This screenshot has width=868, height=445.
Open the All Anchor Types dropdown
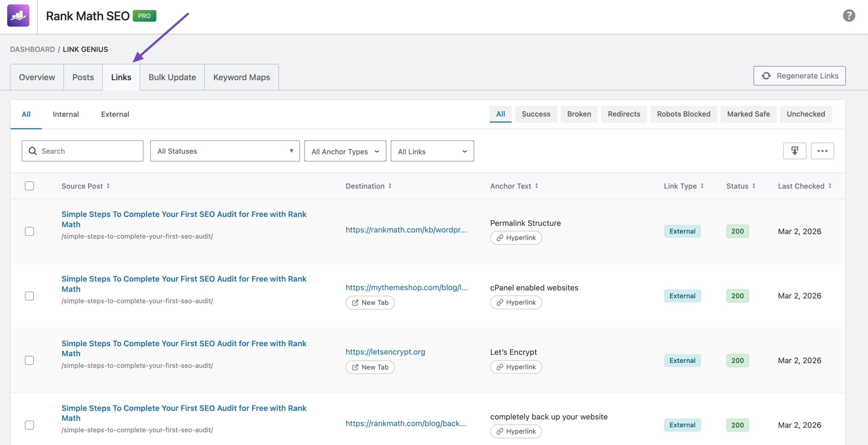pos(344,151)
